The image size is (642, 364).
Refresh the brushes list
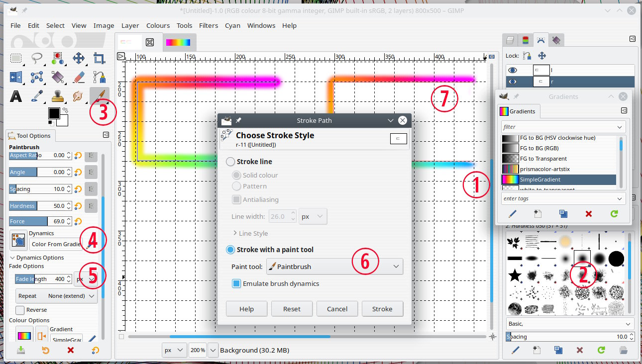click(601, 350)
